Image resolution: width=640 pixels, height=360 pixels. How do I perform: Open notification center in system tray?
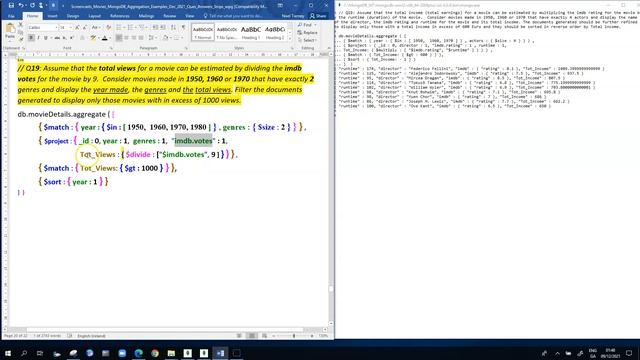(629, 353)
